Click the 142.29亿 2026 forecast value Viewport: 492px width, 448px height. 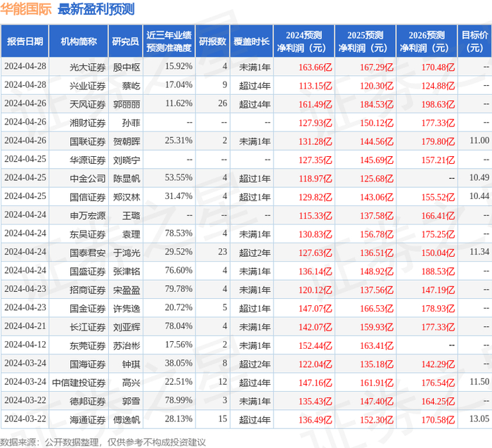tap(438, 364)
